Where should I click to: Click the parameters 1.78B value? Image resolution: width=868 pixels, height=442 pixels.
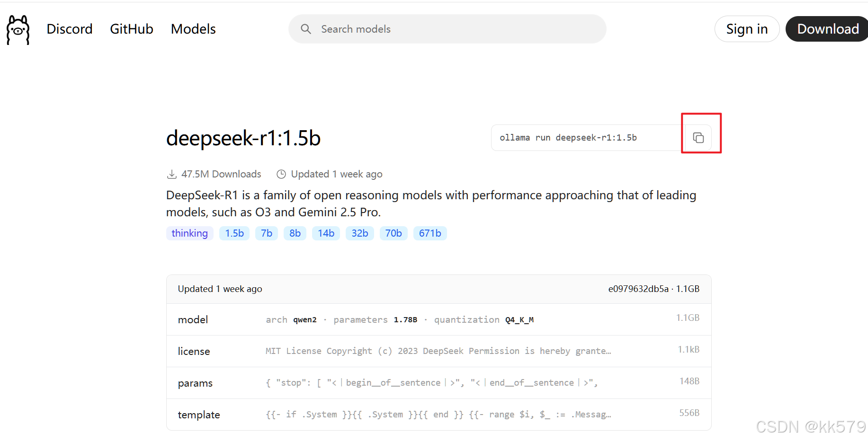(405, 320)
